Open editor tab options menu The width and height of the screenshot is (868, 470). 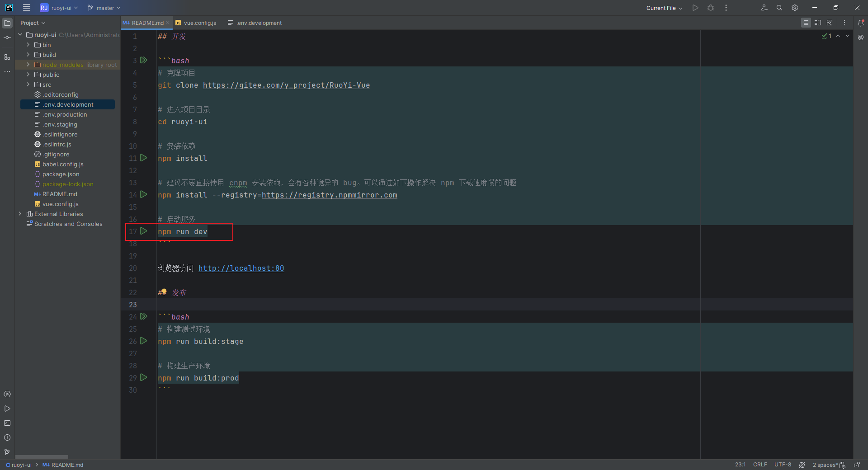click(x=844, y=23)
